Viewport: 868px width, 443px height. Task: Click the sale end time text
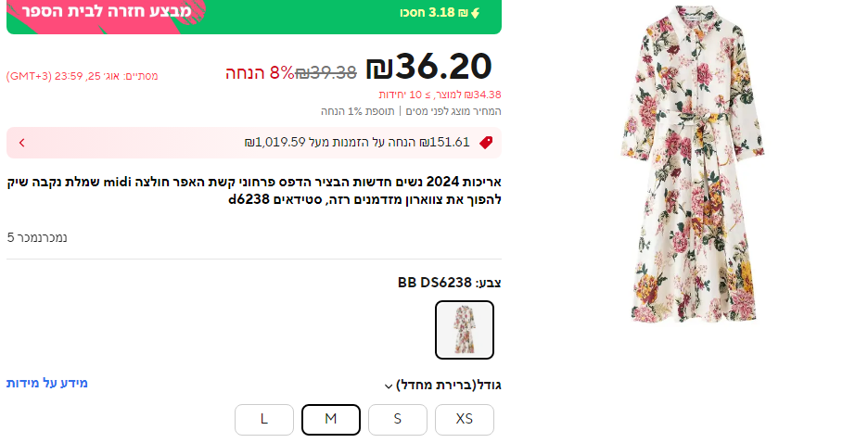pyautogui.click(x=83, y=76)
